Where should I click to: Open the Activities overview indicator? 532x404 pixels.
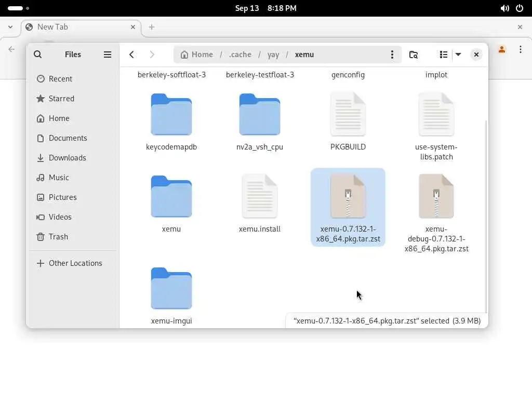[18, 8]
